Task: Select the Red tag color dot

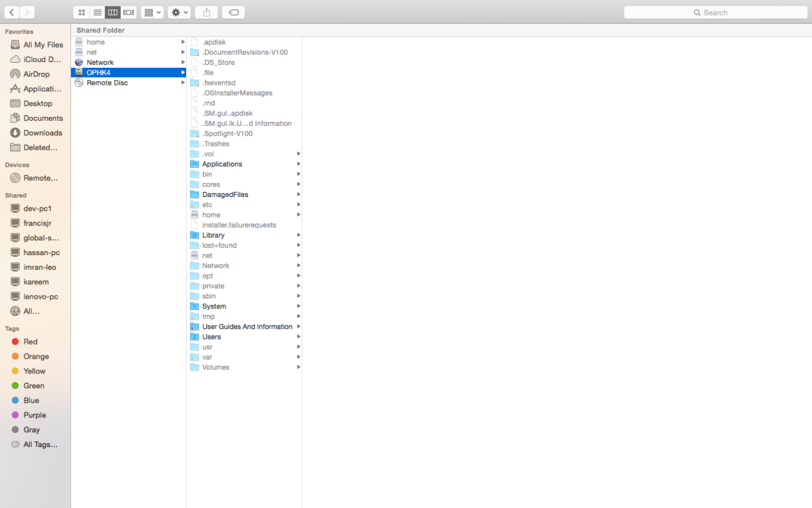Action: 15,342
